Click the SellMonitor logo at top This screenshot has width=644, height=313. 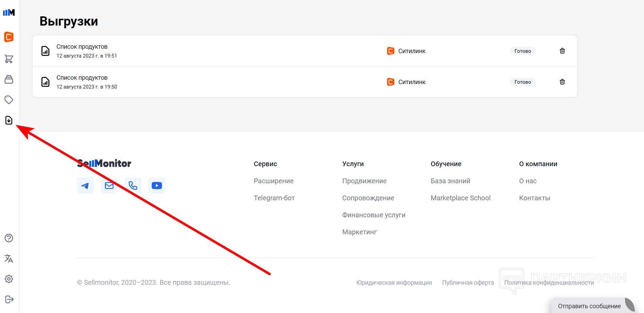(9, 13)
